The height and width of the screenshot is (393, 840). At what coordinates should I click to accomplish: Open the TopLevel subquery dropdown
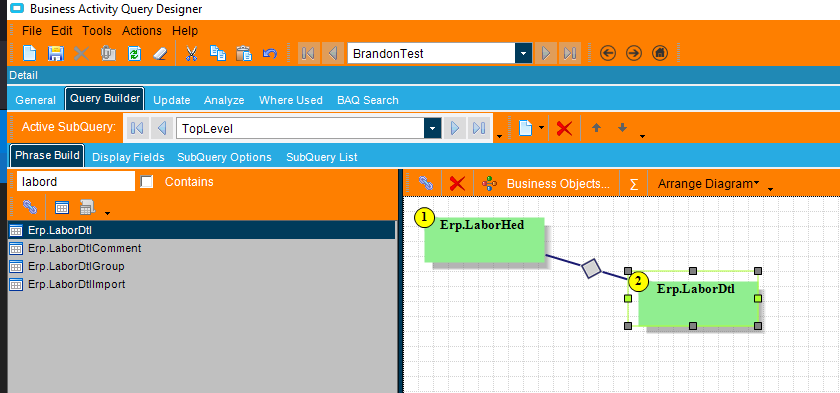(x=432, y=128)
